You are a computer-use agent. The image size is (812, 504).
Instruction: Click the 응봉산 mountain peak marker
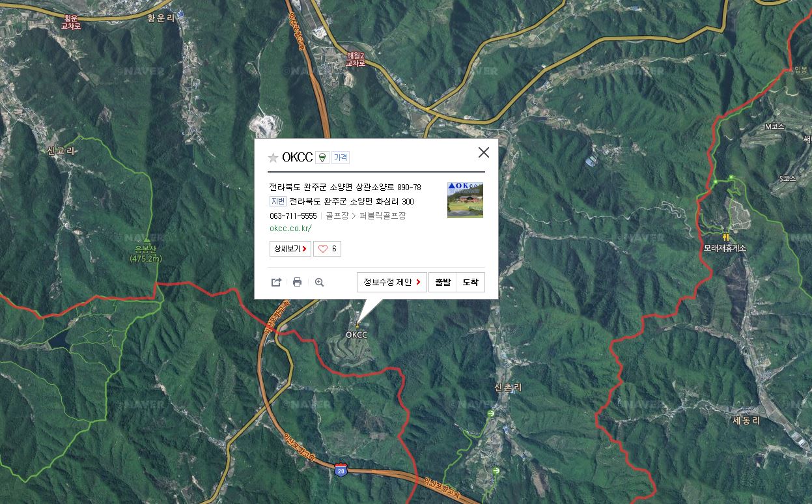coord(147,240)
